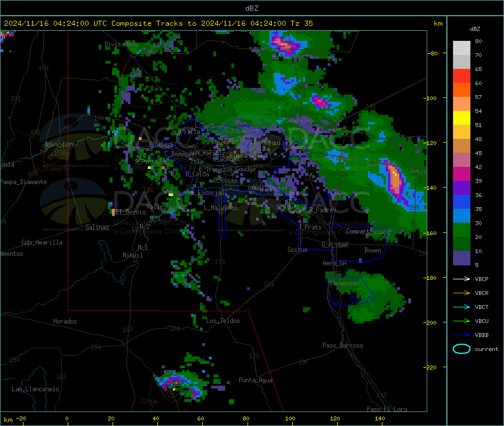Click the 'Paso_Barroso' map label
This screenshot has height=426, width=504.
pyautogui.click(x=343, y=345)
